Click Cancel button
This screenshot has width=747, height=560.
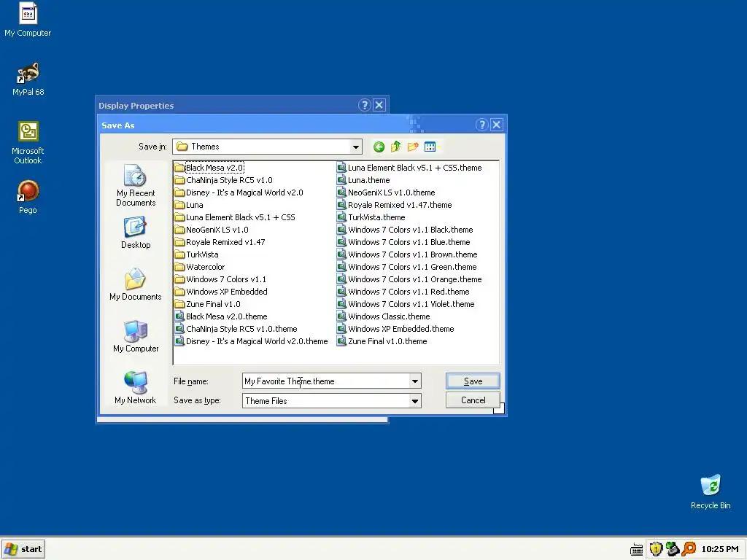click(x=473, y=400)
